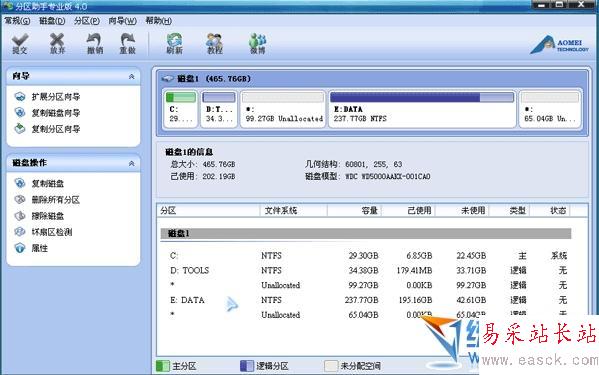Click the D: partition usage bar
Viewport: 599px width, 375px height.
click(x=219, y=97)
